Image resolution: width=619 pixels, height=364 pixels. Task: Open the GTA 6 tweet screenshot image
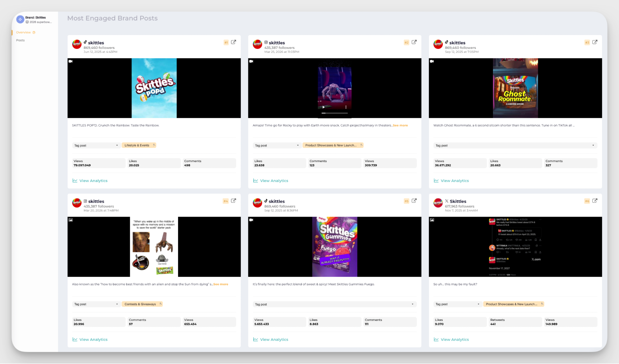click(515, 247)
